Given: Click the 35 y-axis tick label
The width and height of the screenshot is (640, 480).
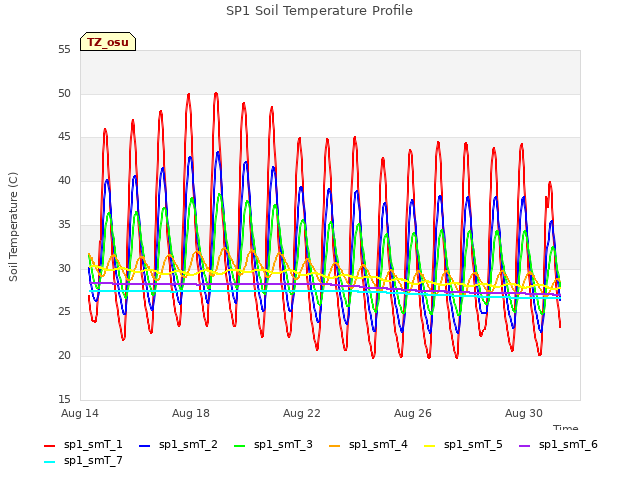Looking at the screenshot, I should tap(64, 224).
